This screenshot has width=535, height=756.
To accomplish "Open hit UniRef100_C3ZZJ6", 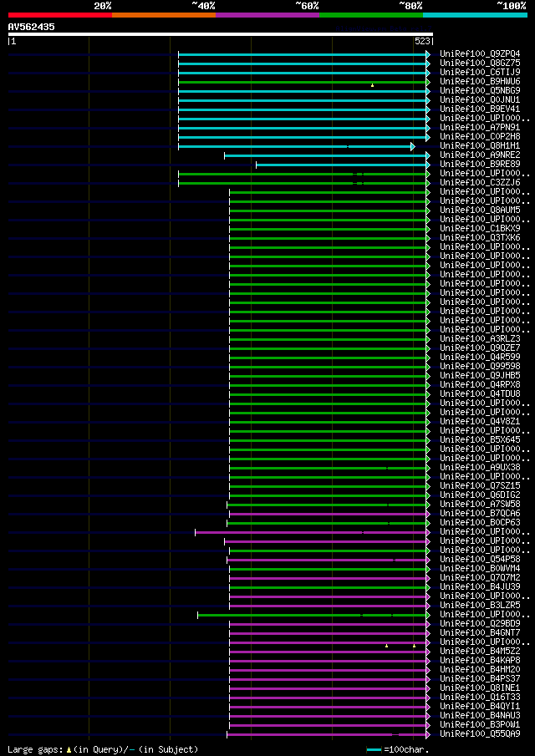I will [x=480, y=183].
